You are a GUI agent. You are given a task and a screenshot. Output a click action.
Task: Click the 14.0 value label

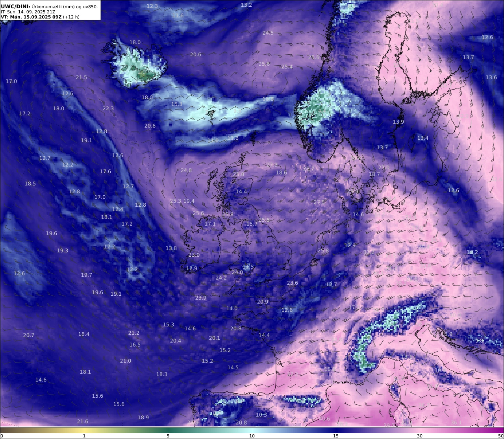(232, 308)
